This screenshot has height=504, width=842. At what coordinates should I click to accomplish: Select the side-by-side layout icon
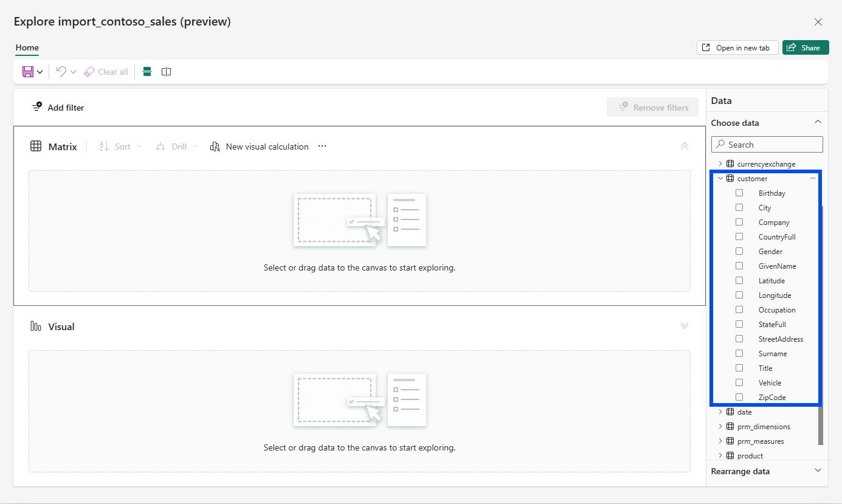click(166, 72)
